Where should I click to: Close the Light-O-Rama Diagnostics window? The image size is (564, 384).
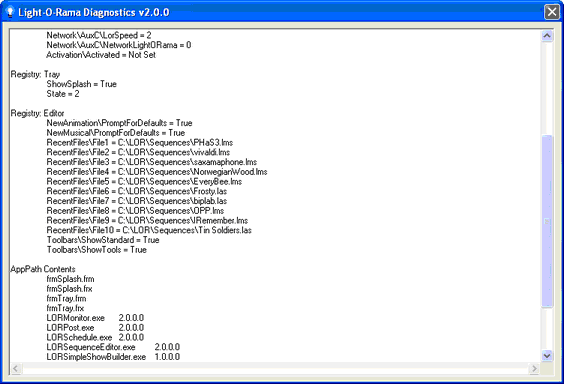(552, 12)
